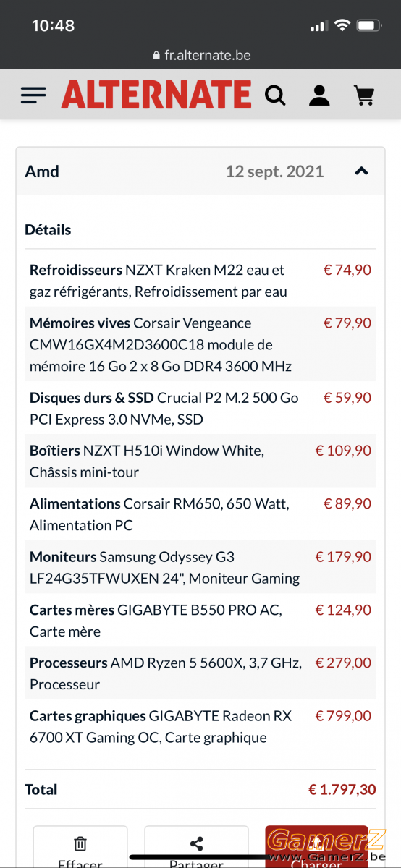Open the NZXT Kraken M22 cooler item
401x868 pixels.
click(x=200, y=281)
